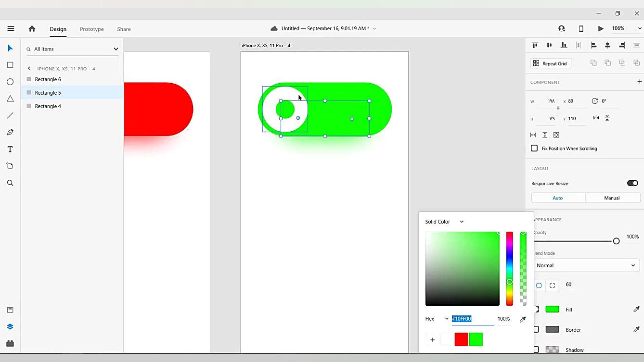This screenshot has height=362, width=644.
Task: Enable Fix Position When Scrolling
Action: (x=534, y=148)
